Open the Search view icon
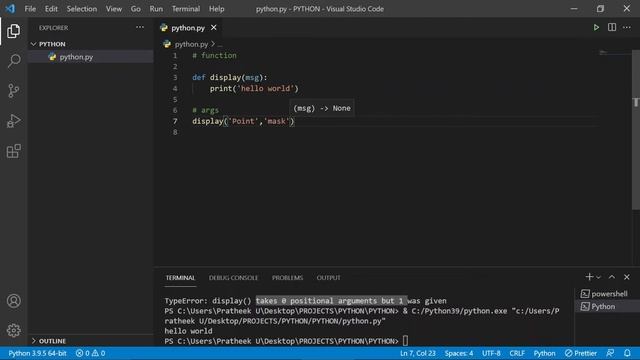This screenshot has width=640, height=360. click(13, 61)
